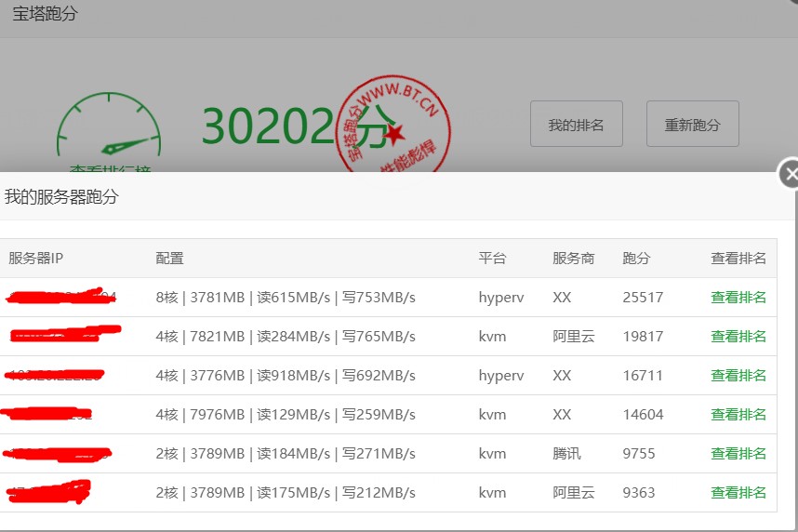Open 查看排名 for the 19817 score row
Image resolution: width=798 pixels, height=532 pixels.
tap(738, 337)
